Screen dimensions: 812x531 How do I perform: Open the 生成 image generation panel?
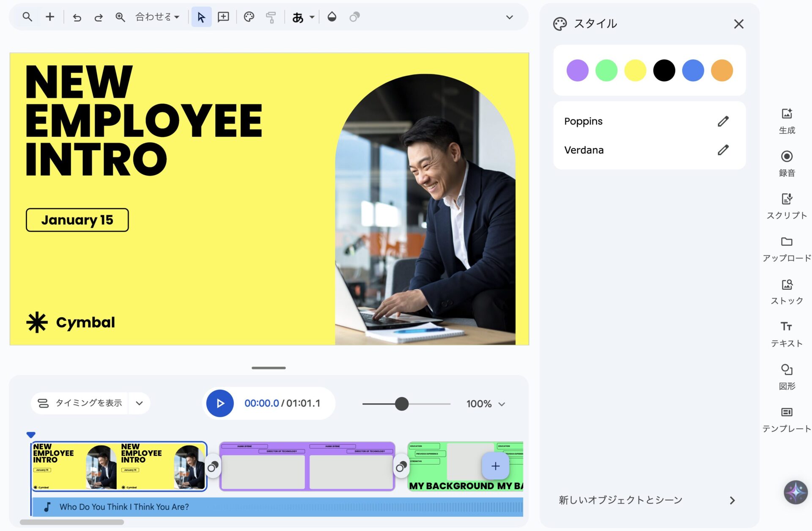[786, 121]
